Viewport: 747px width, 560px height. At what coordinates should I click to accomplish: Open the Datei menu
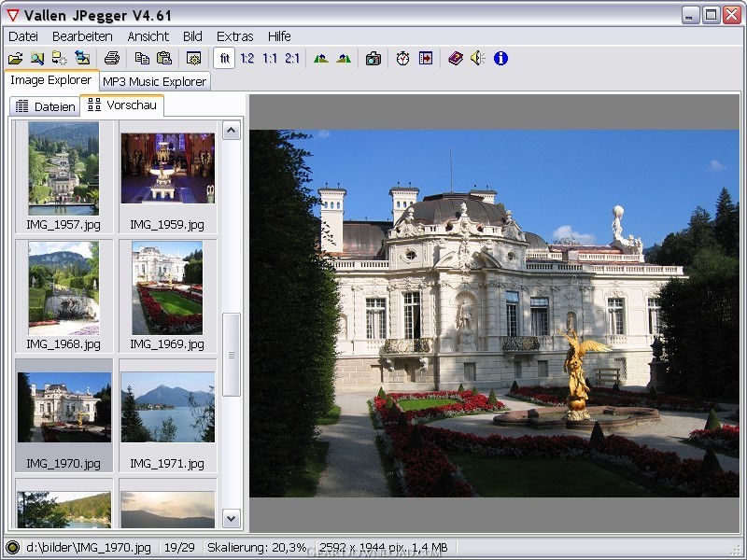tap(23, 36)
